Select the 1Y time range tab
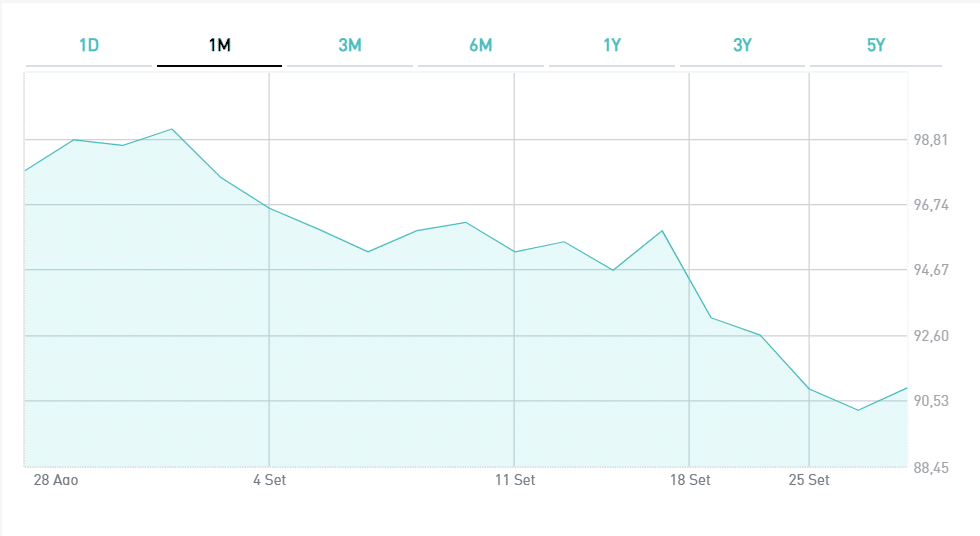Viewport: 980px width, 536px height. [612, 46]
